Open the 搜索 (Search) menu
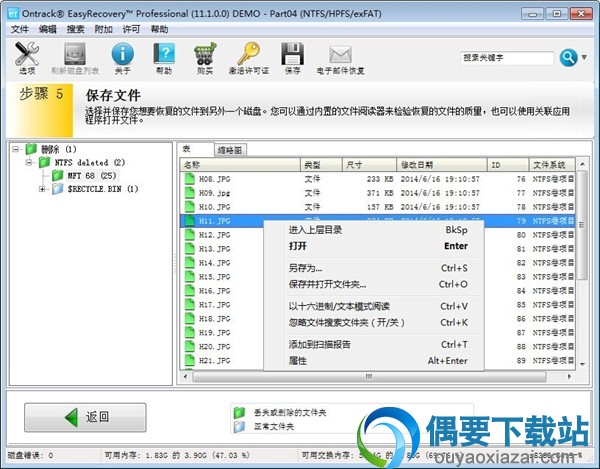The height and width of the screenshot is (469, 600). (x=75, y=29)
